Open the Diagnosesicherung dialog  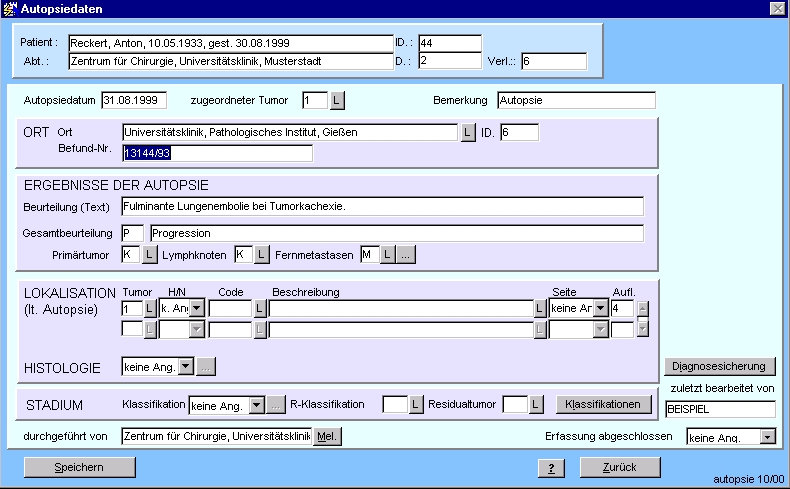720,366
